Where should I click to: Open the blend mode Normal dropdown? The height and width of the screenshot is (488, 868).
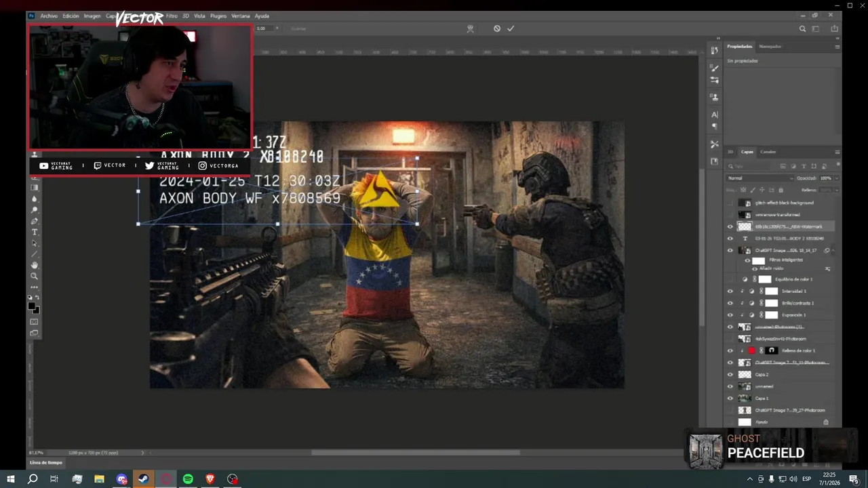(759, 178)
